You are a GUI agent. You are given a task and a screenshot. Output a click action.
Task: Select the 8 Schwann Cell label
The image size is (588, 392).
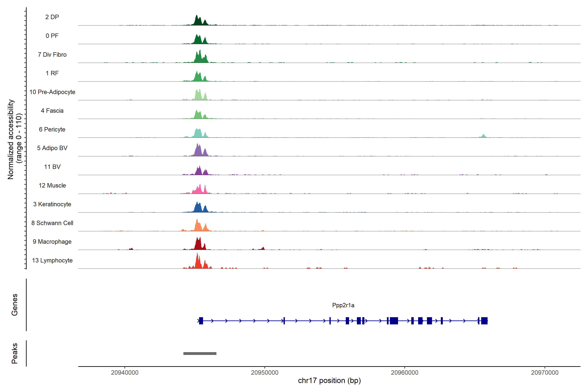pos(52,223)
